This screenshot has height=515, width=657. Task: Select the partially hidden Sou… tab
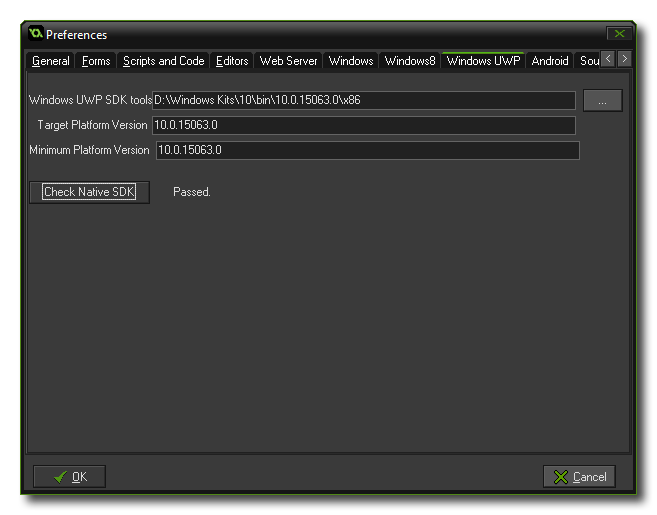tap(589, 61)
